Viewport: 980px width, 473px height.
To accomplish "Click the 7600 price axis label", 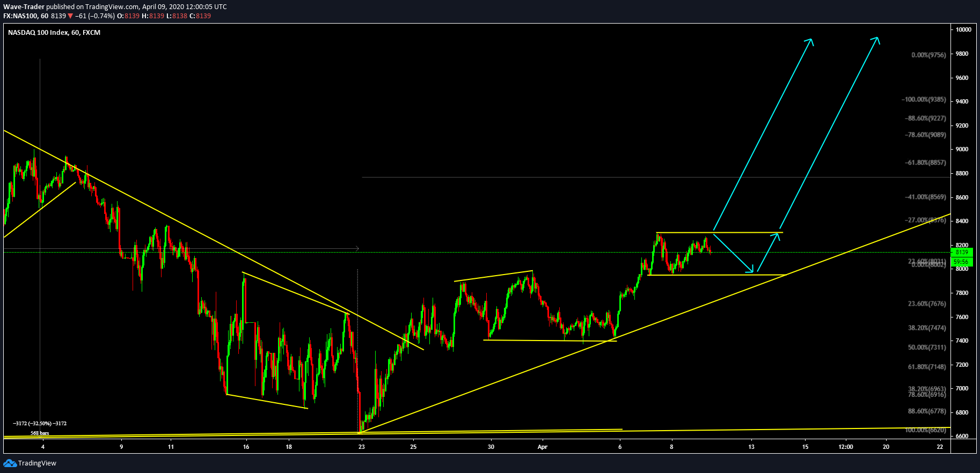I will pos(962,317).
